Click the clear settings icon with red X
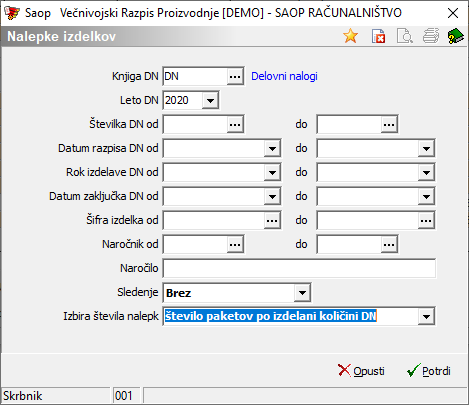 [x=378, y=36]
